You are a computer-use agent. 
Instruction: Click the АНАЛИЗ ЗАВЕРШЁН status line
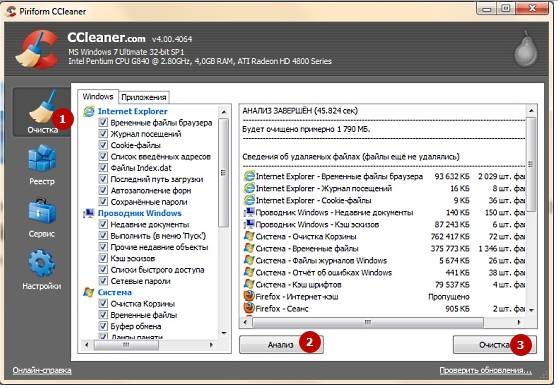coord(300,111)
